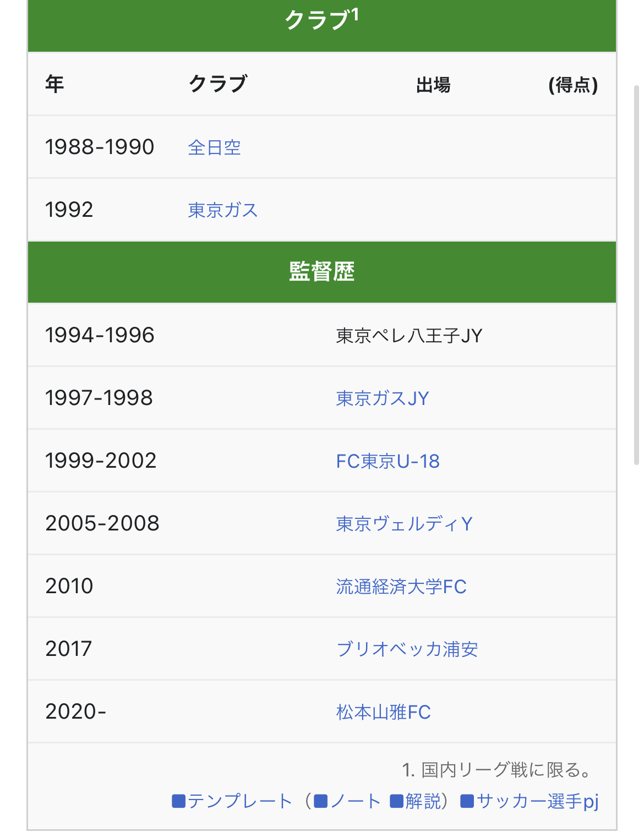Click the 監督歴 green section header

(x=322, y=272)
